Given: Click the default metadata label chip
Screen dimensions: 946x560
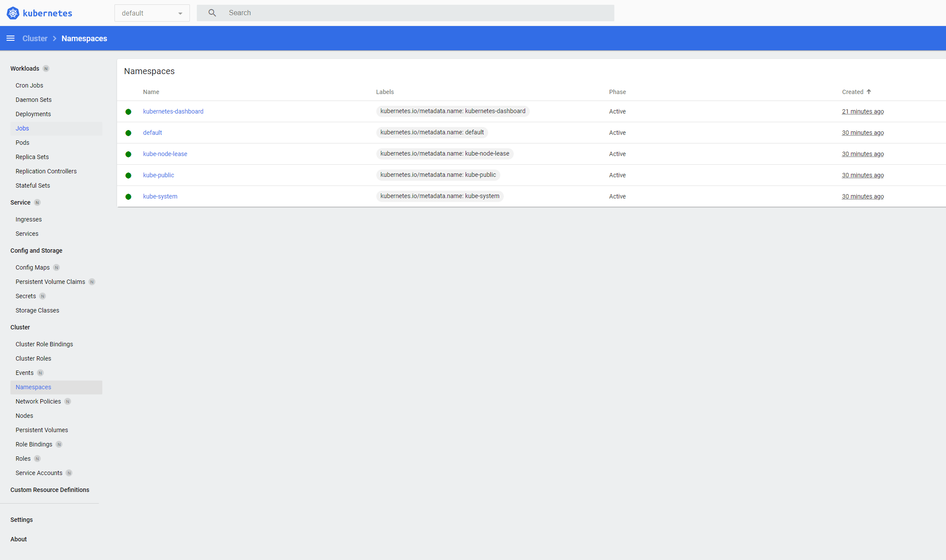Looking at the screenshot, I should [432, 133].
